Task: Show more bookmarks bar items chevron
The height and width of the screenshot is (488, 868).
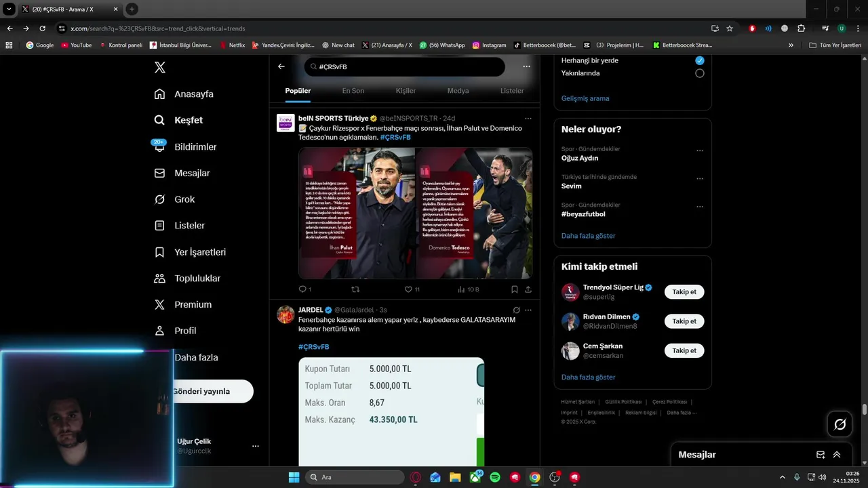Action: (791, 45)
